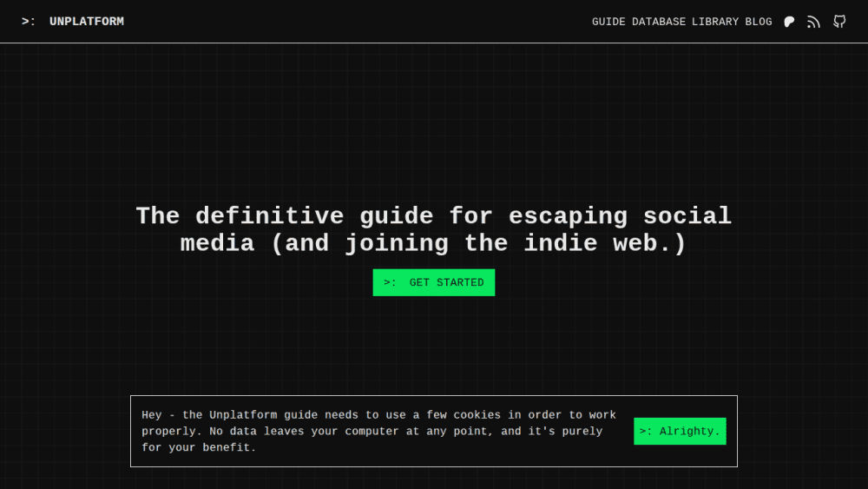Click the headline about escaping social media
The image size is (868, 489).
tap(434, 230)
